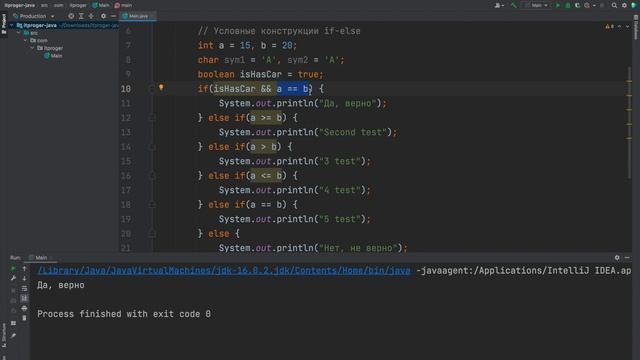Clear the console with the trash icon
Viewport: 640px width, 360px height.
(24, 318)
